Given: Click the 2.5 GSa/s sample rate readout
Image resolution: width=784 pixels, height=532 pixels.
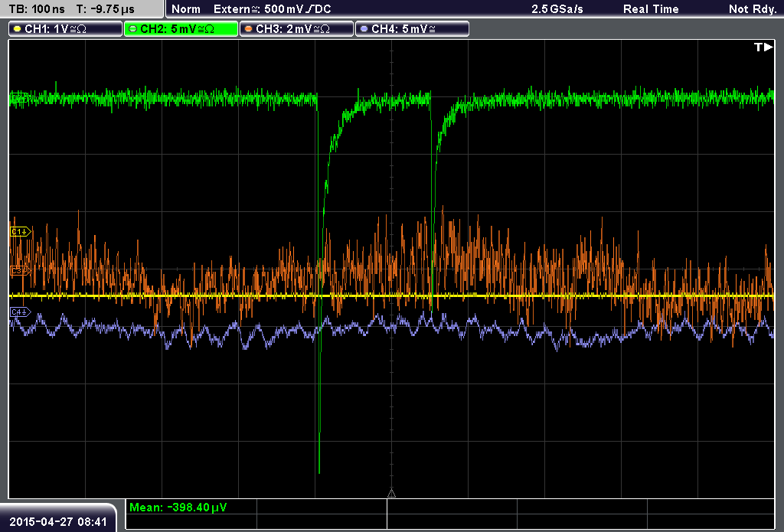Looking at the screenshot, I should point(557,9).
